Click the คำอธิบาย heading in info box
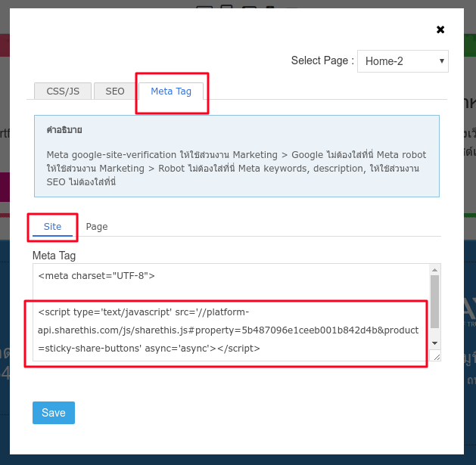The width and height of the screenshot is (476, 465). (x=64, y=130)
